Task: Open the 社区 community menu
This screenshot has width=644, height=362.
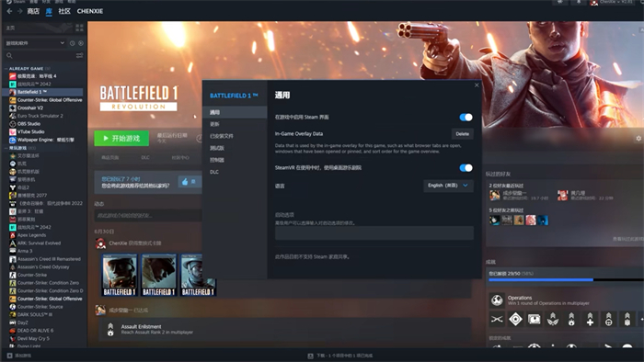Action: (64, 11)
